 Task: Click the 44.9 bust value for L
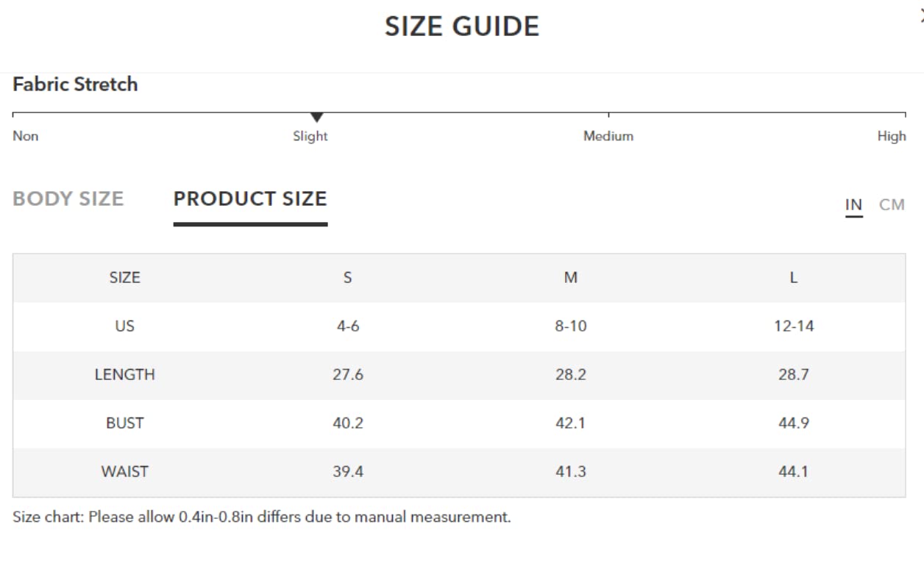[x=794, y=423]
